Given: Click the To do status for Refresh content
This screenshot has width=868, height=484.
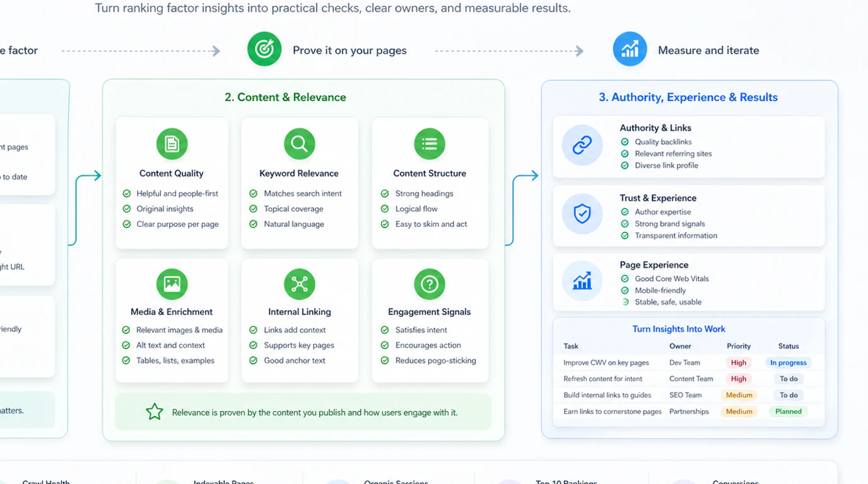Looking at the screenshot, I should click(x=789, y=379).
